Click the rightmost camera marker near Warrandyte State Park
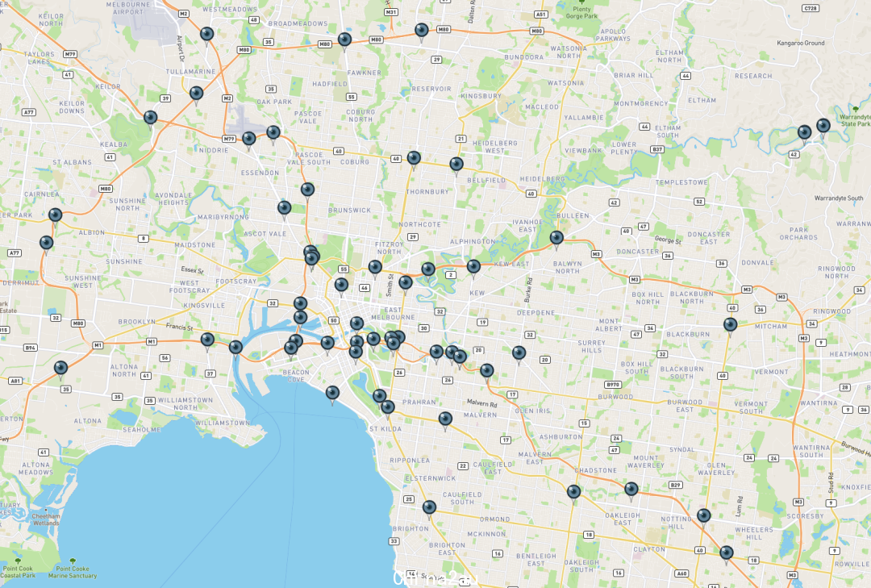 (823, 127)
